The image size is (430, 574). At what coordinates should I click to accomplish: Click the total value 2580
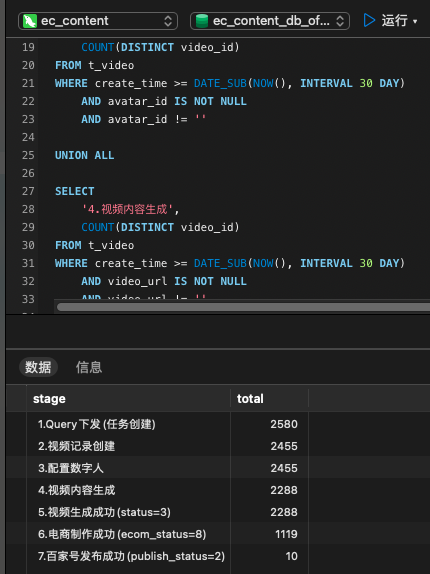pos(284,424)
